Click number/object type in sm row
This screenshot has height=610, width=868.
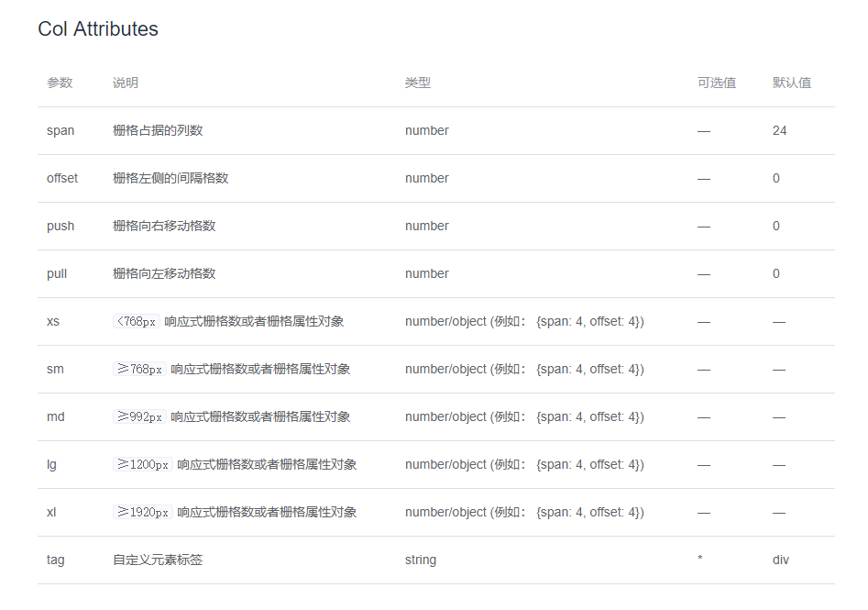point(524,369)
